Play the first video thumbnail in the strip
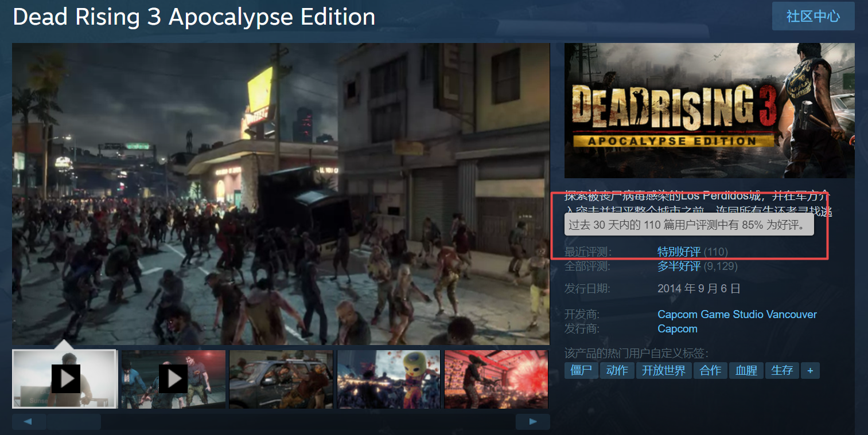The height and width of the screenshot is (435, 868). [x=65, y=379]
